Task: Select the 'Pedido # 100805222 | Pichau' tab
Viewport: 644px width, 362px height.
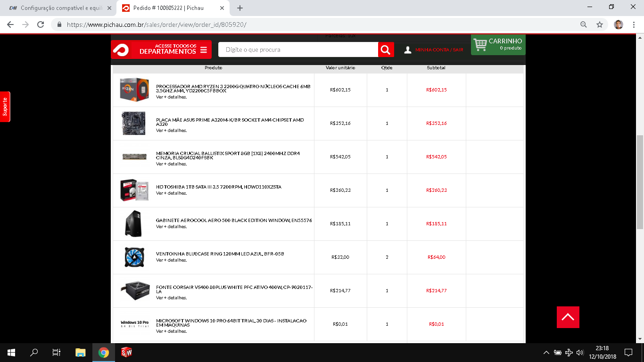Action: (173, 8)
